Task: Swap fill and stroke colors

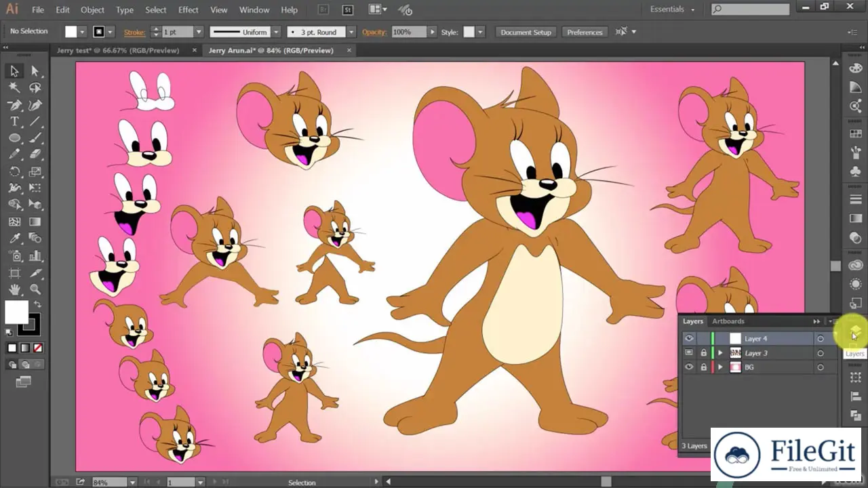Action: pos(37,305)
